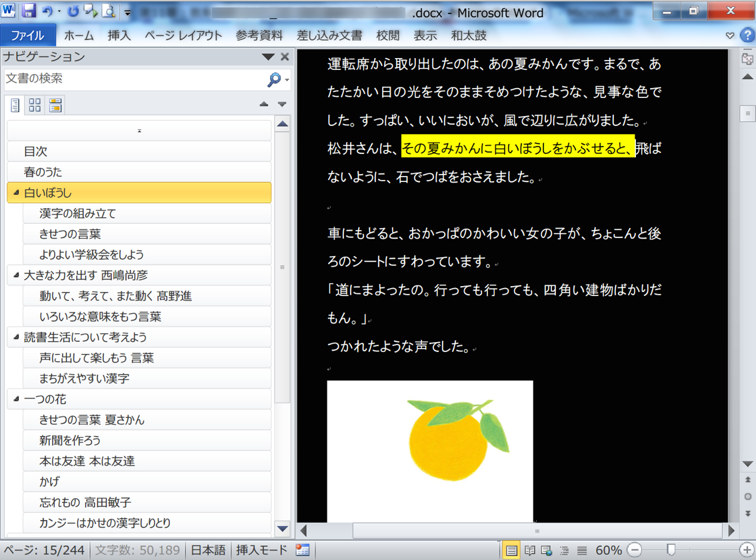The image size is (756, 560).
Task: Click the Undo arrow icon
Action: 47,11
